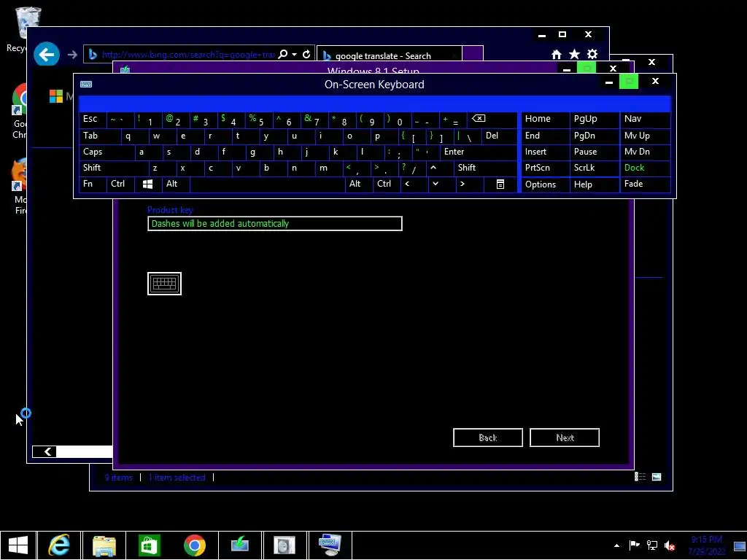This screenshot has height=560, width=747.
Task: Open Internet Explorer home page icon
Action: pyautogui.click(x=556, y=54)
